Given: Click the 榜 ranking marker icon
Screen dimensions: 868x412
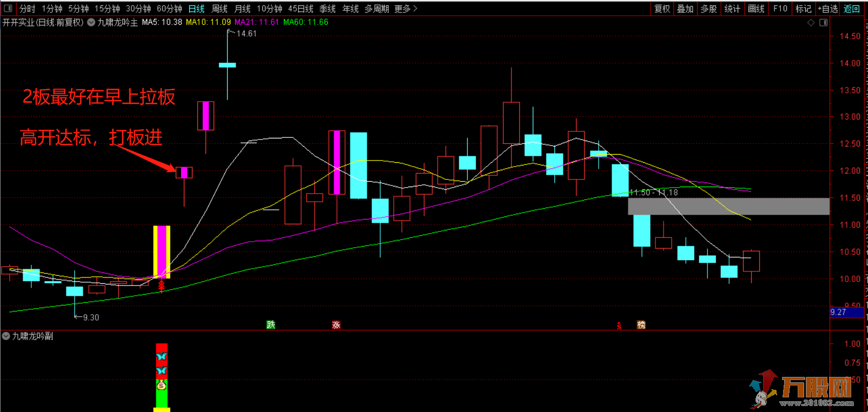Looking at the screenshot, I should 641,324.
